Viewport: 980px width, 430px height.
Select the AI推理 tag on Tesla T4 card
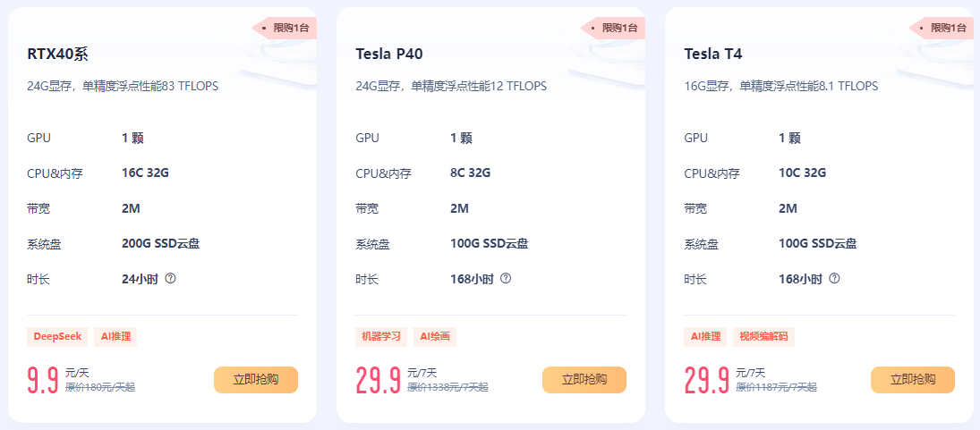[x=706, y=337]
